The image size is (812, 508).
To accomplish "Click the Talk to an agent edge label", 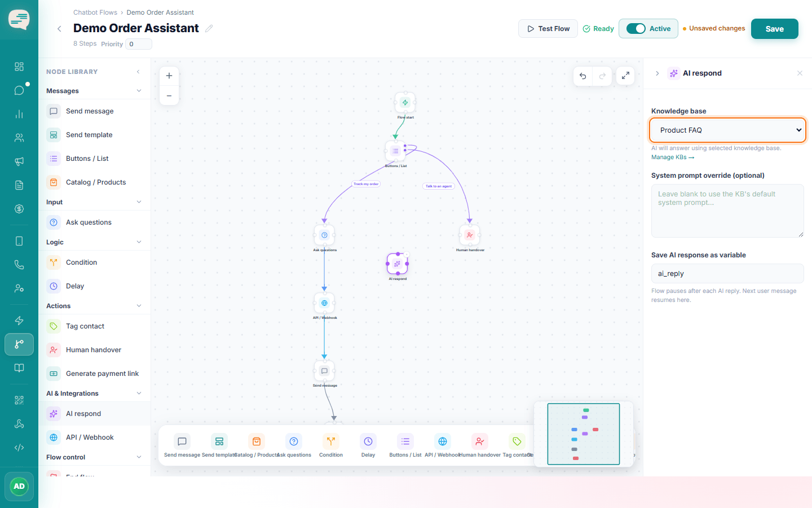I will tap(438, 186).
